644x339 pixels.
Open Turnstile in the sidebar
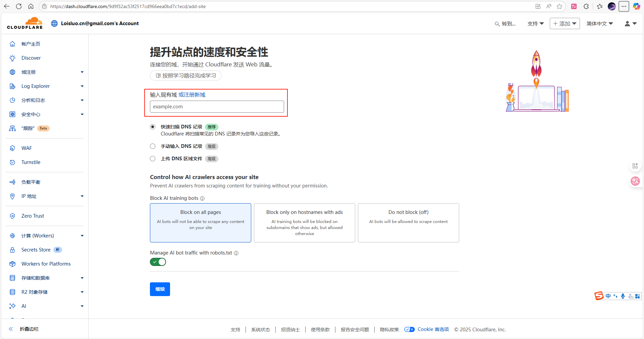pos(31,162)
